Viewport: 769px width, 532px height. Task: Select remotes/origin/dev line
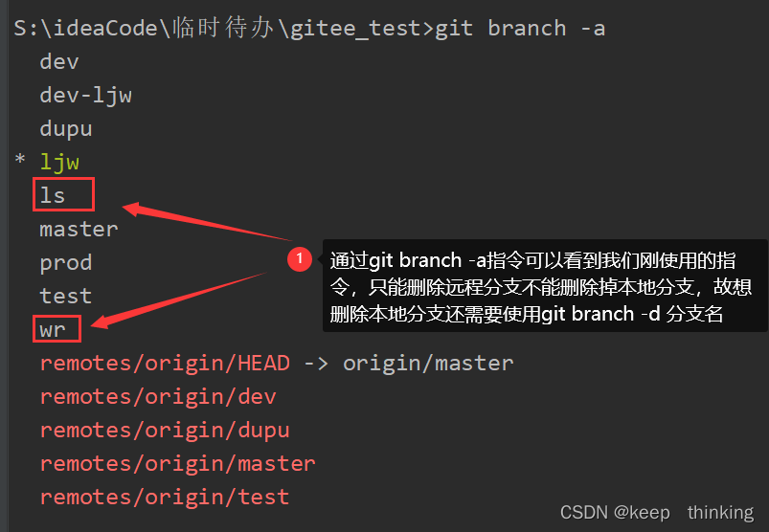[x=158, y=397]
